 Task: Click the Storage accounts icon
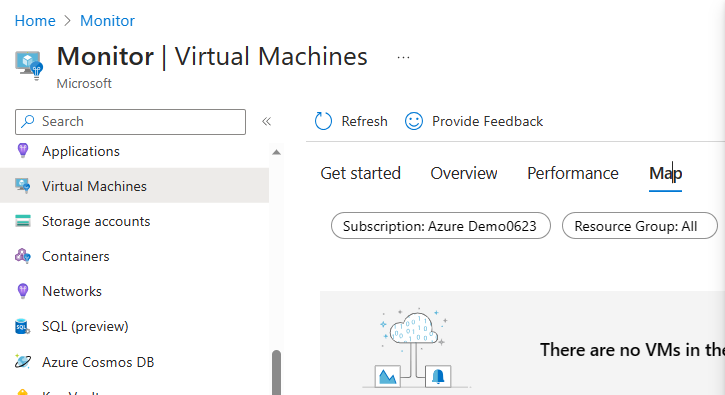tap(23, 221)
